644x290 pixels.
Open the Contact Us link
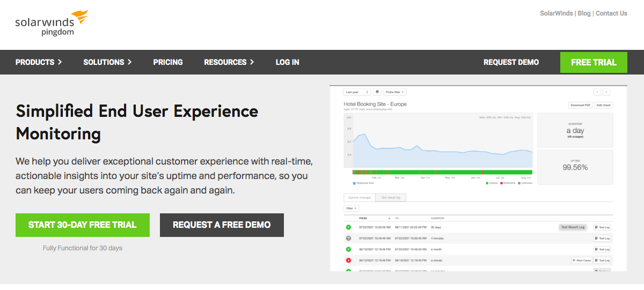(611, 13)
